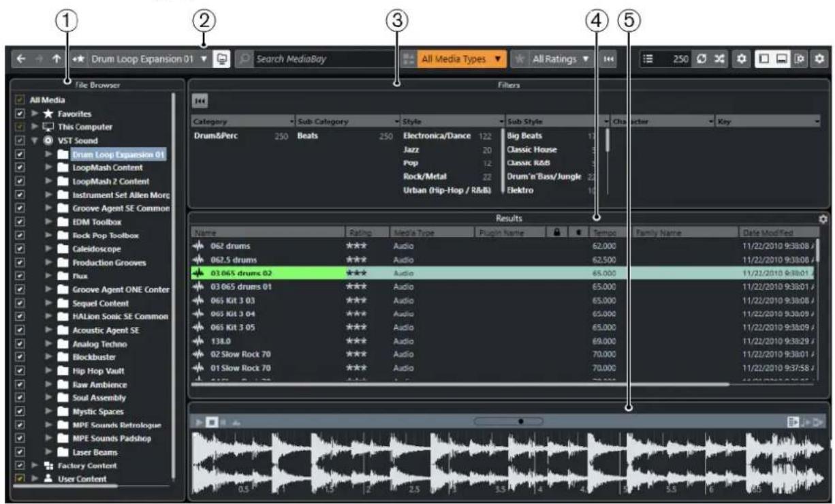This screenshot has height=504, width=835.
Task: Toggle the LoopMash Content checkbox
Action: (19, 168)
